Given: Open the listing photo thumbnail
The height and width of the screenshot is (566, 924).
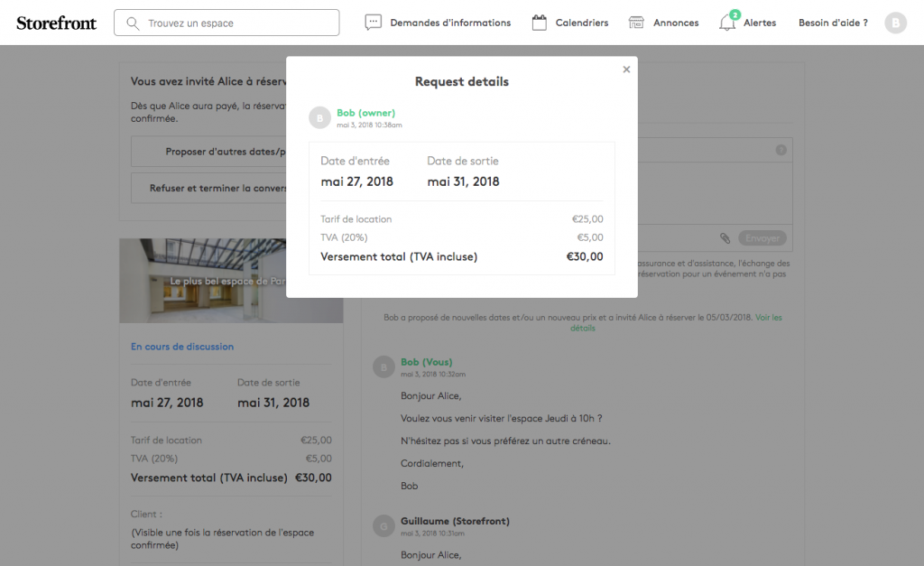Looking at the screenshot, I should point(203,281).
